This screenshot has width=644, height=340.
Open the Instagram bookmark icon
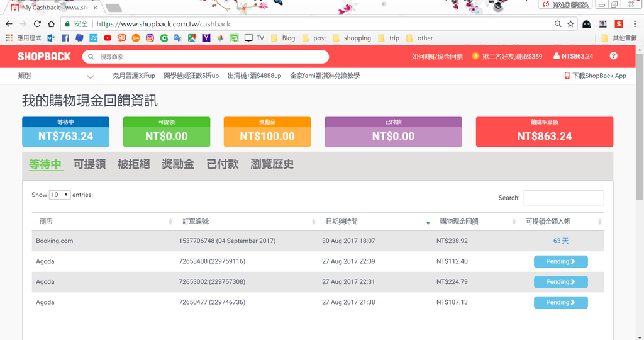coord(150,38)
